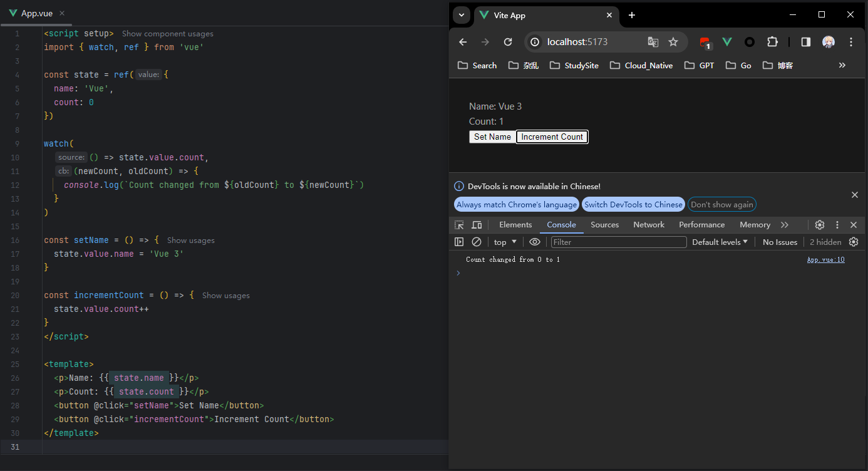
Task: Open the App.vue:10 source link
Action: 825,259
